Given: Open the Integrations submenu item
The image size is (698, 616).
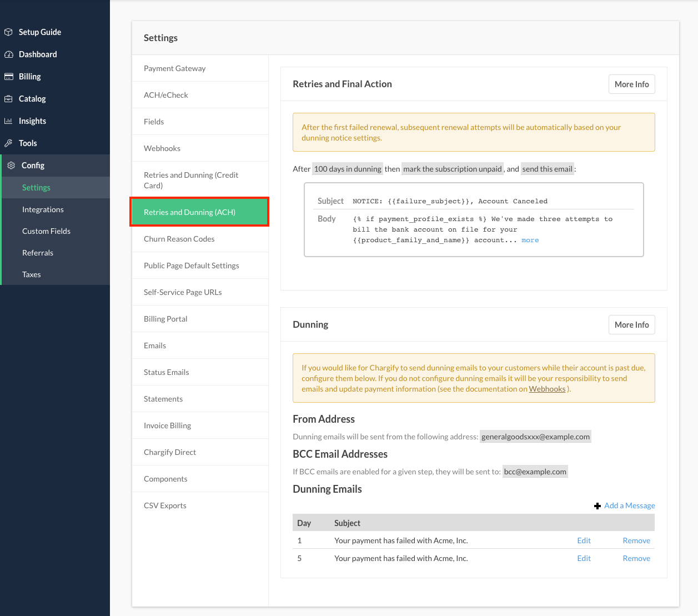Looking at the screenshot, I should 43,209.
